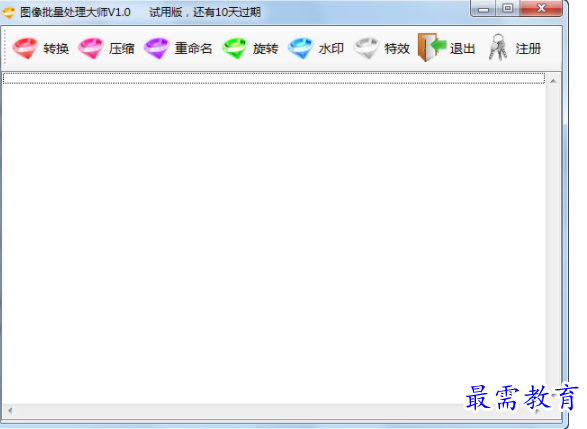Viewport: 587px width, 429px height.
Task: Select the dotted focused row in list
Action: coord(274,78)
